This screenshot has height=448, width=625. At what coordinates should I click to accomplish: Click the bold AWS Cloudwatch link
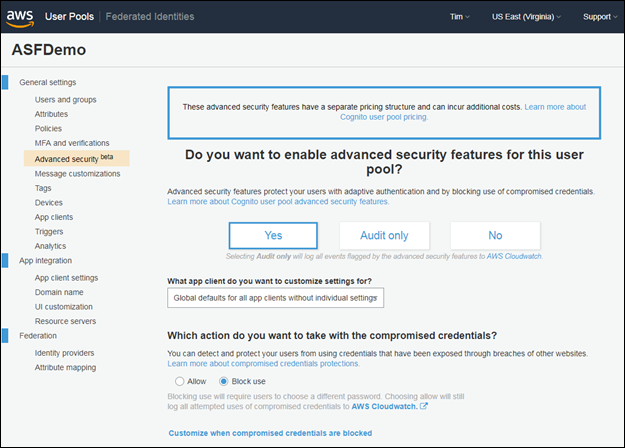pyautogui.click(x=384, y=407)
